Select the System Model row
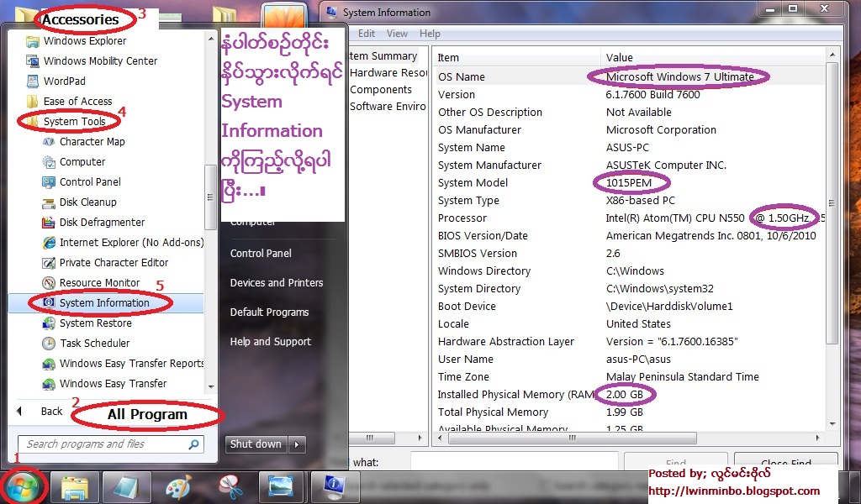Screen dimensions: 861x504 pyautogui.click(x=629, y=182)
